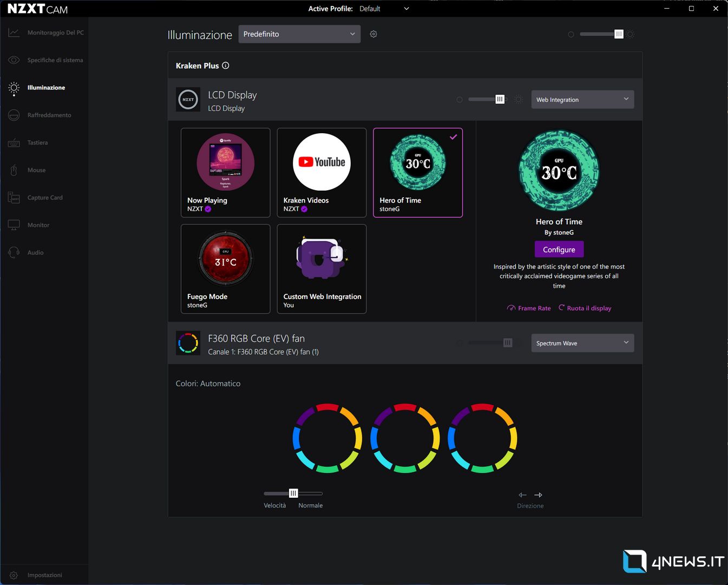Image resolution: width=728 pixels, height=585 pixels.
Task: Click the Ruota il display link
Action: click(585, 308)
